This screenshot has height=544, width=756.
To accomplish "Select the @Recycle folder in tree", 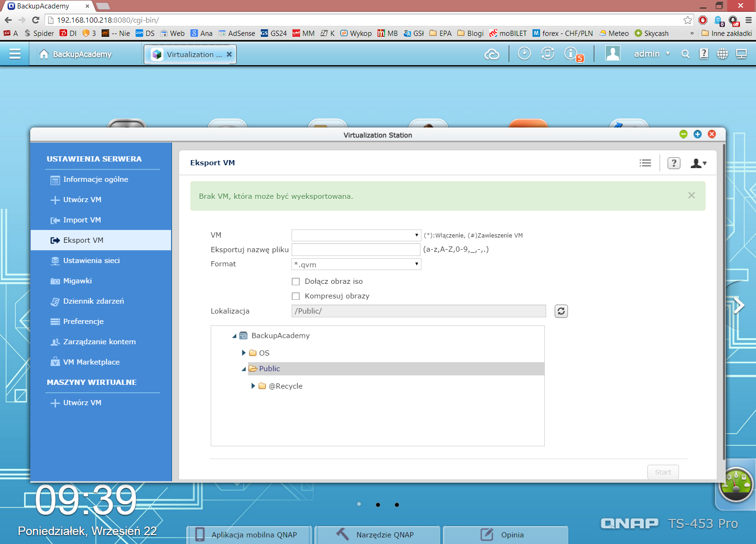I will pyautogui.click(x=285, y=386).
